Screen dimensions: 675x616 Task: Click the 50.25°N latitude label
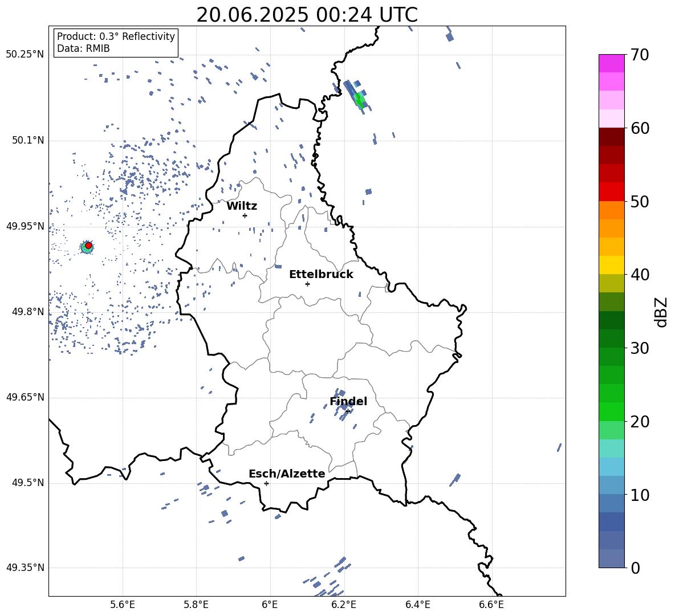tap(25, 55)
